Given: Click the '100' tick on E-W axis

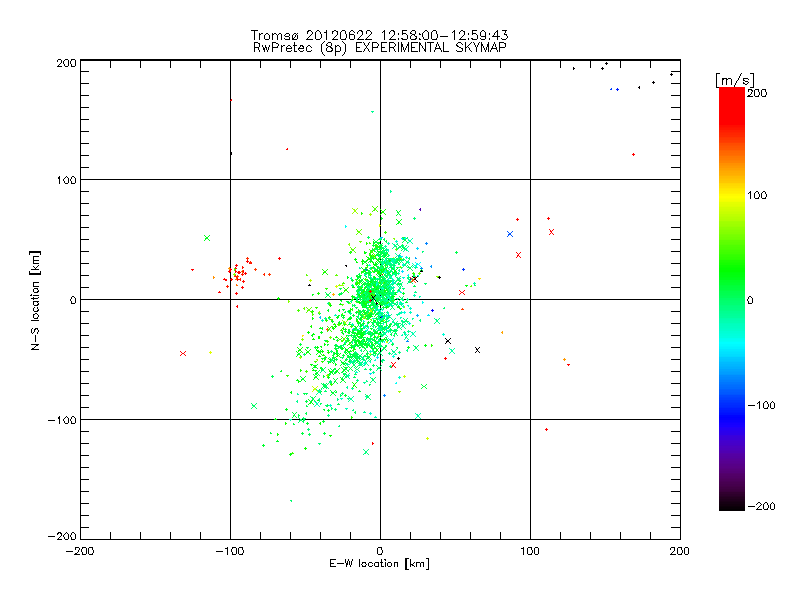Looking at the screenshot, I should [x=530, y=551].
